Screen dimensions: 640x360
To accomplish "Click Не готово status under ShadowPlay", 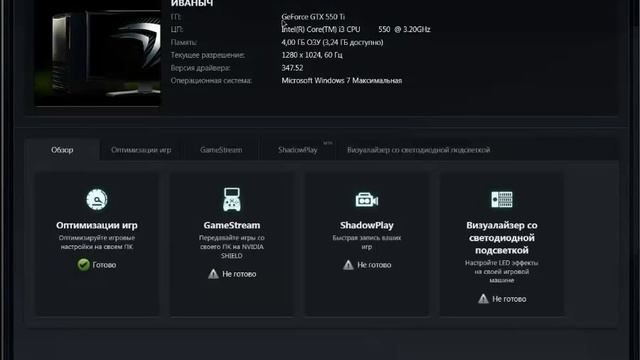I will pyautogui.click(x=374, y=265).
